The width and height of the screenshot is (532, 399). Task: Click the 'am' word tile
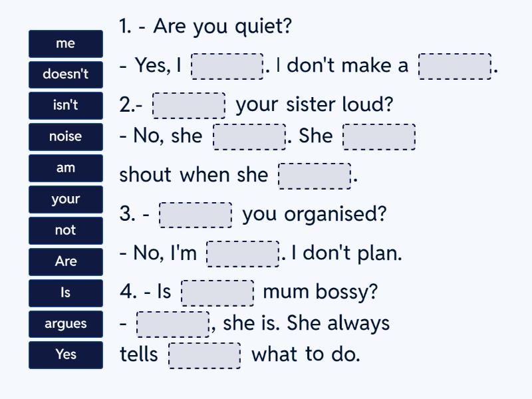point(66,168)
